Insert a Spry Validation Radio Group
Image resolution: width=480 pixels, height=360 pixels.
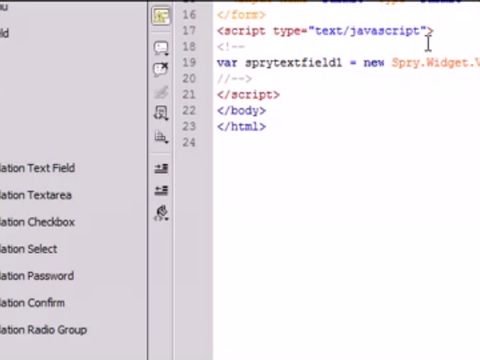pos(43,330)
